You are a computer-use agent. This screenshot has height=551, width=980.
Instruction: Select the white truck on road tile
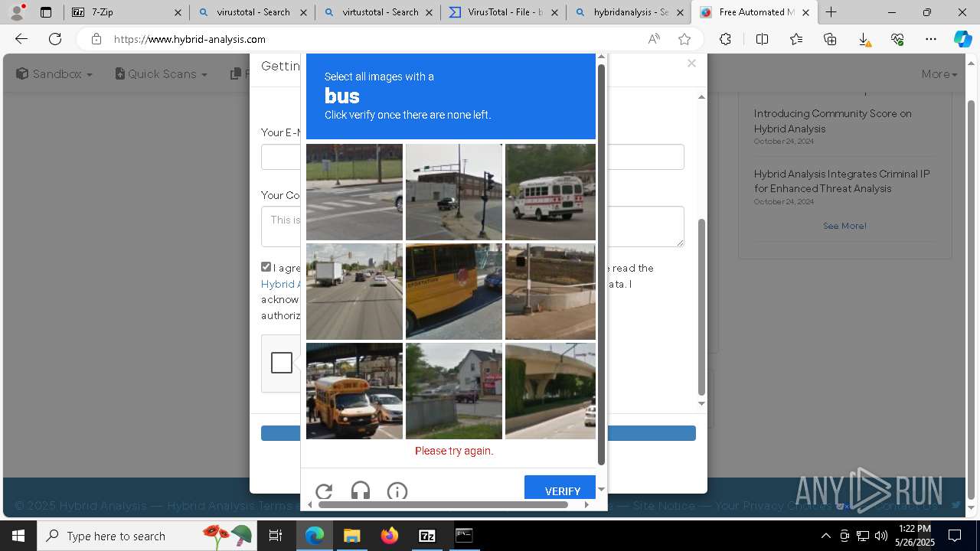354,292
